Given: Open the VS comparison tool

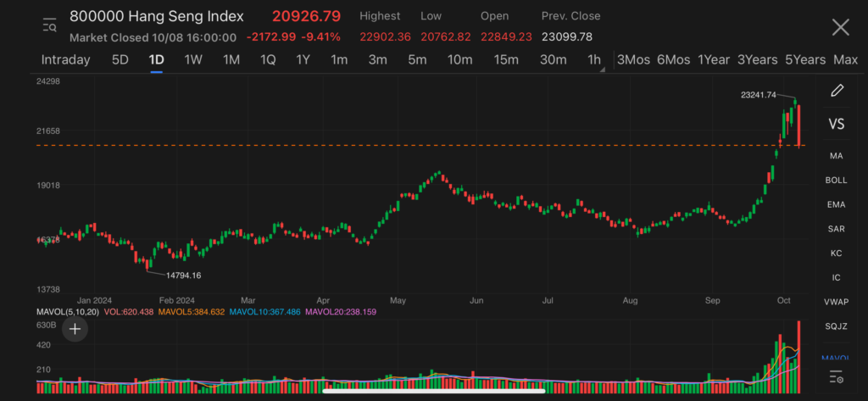Looking at the screenshot, I should pos(836,124).
